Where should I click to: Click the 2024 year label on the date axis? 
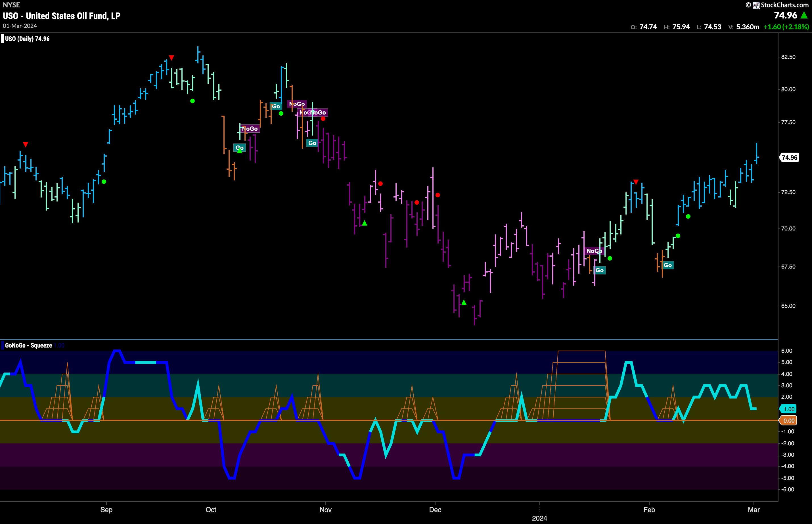(x=539, y=518)
